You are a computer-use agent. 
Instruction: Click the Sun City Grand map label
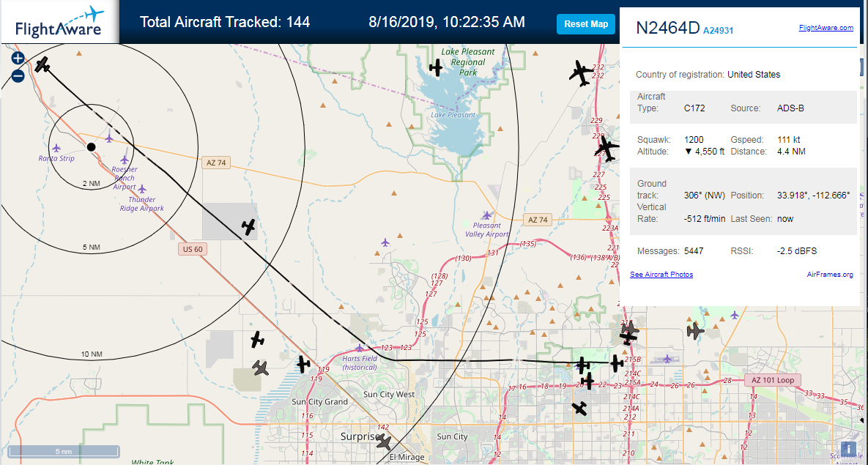[x=320, y=402]
